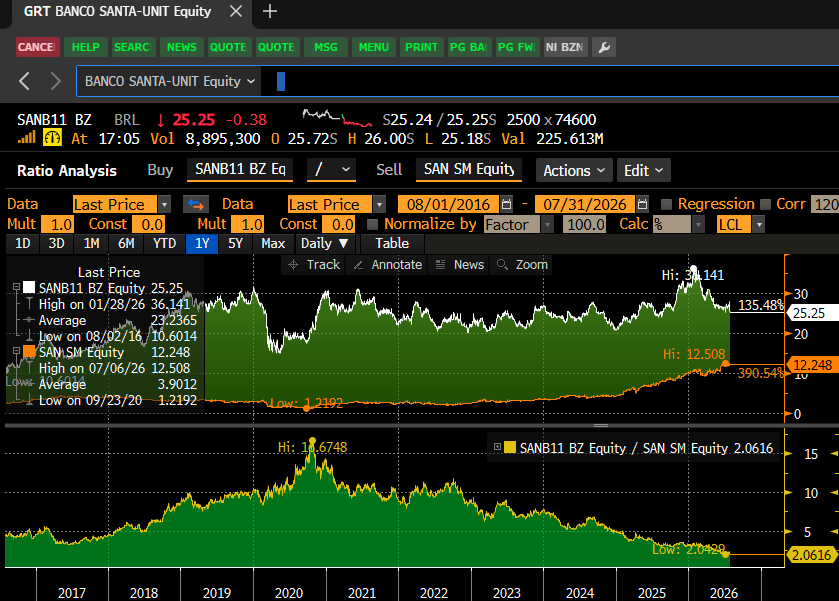Open the Buy Last Price data dropdown
The height and width of the screenshot is (601, 839).
pyautogui.click(x=165, y=204)
